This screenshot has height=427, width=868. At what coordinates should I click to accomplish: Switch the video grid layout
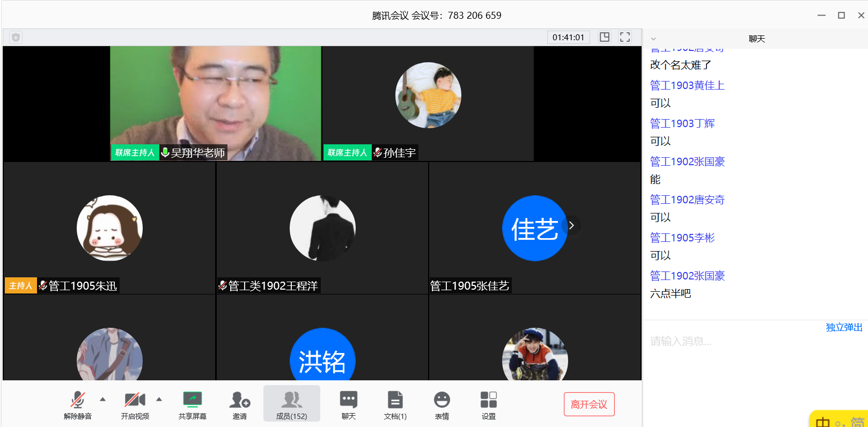pos(605,37)
